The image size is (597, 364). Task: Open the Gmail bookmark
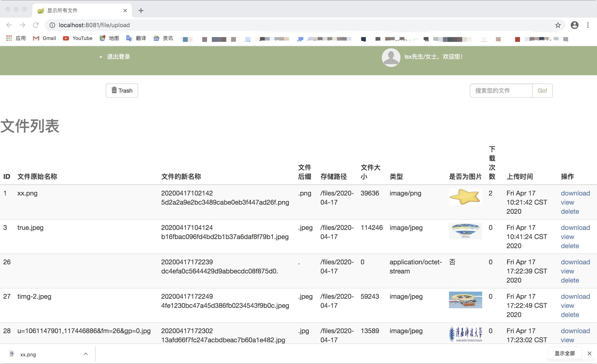44,38
